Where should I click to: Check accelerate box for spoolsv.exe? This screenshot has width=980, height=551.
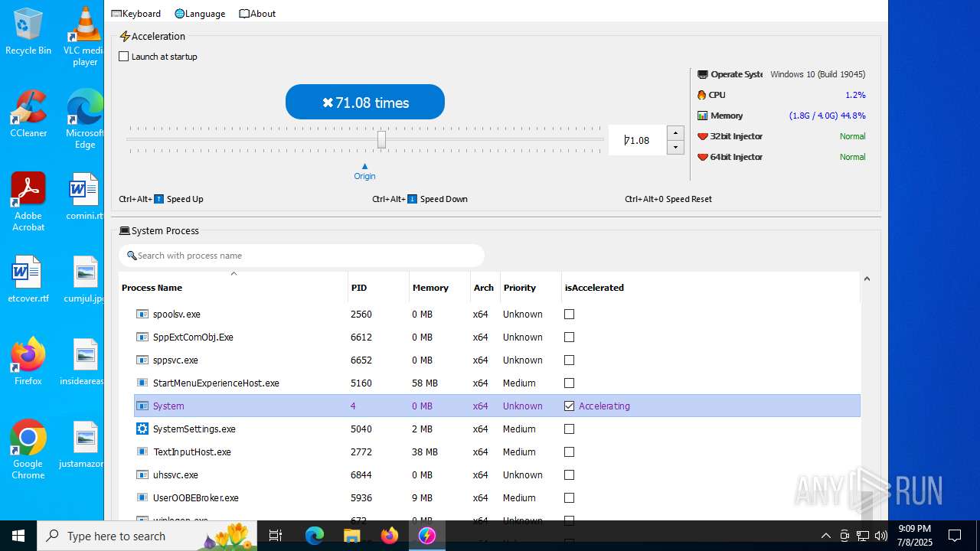pyautogui.click(x=569, y=315)
